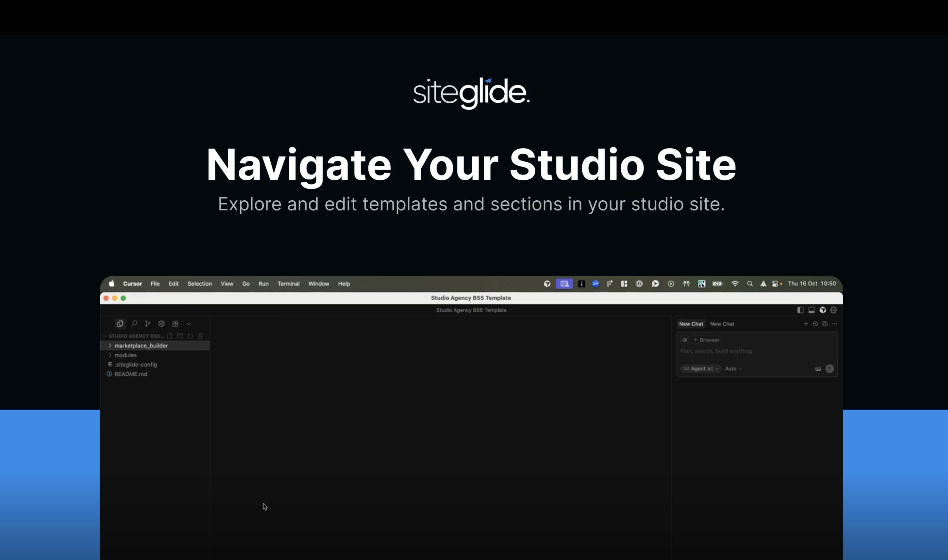Expand the modules folder
Screen dimensions: 948x560
(x=155, y=355)
